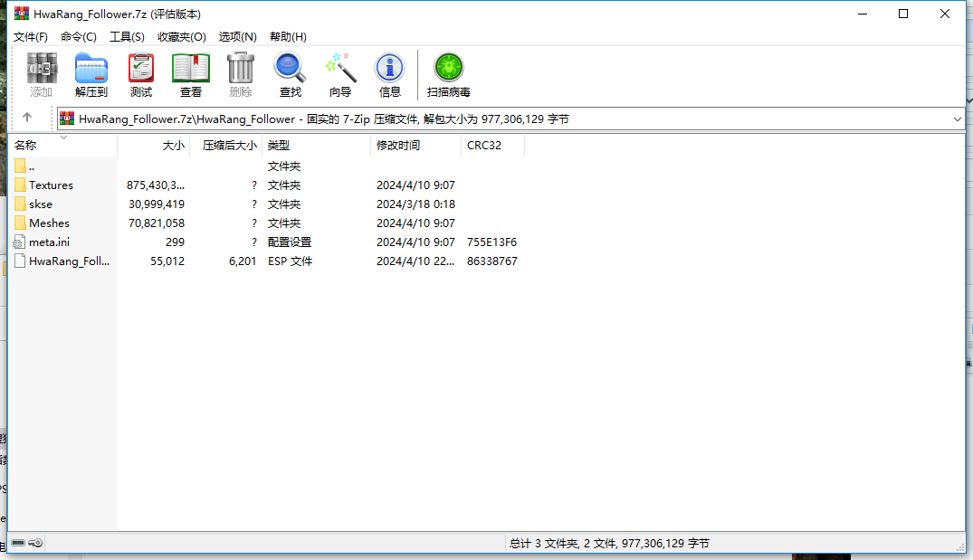
Task: Open the 查看 (View) toolbar icon
Action: (x=190, y=68)
